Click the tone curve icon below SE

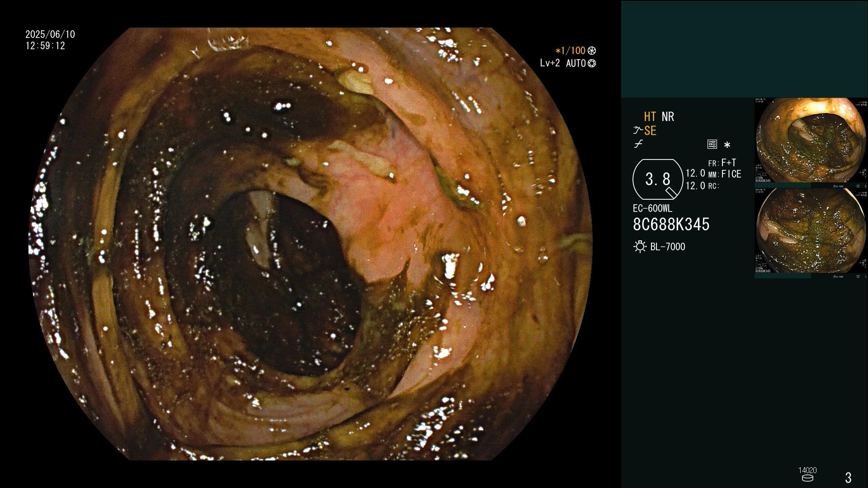pyautogui.click(x=638, y=144)
